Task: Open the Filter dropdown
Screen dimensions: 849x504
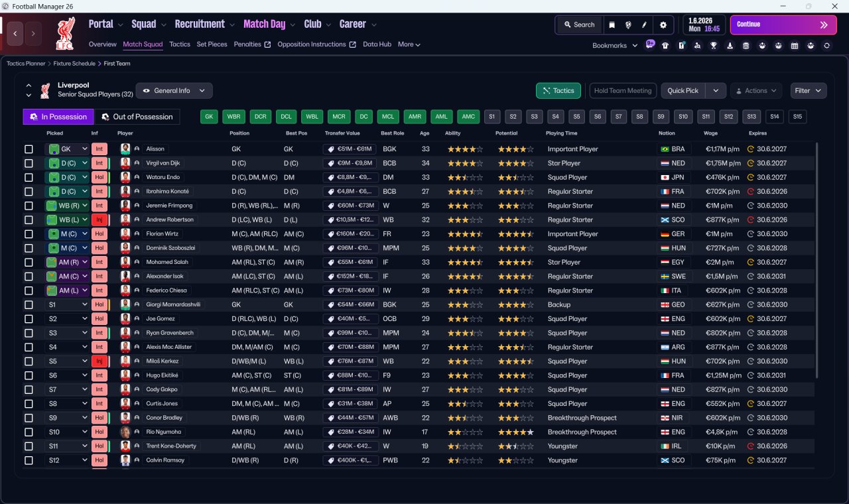Action: tap(808, 91)
